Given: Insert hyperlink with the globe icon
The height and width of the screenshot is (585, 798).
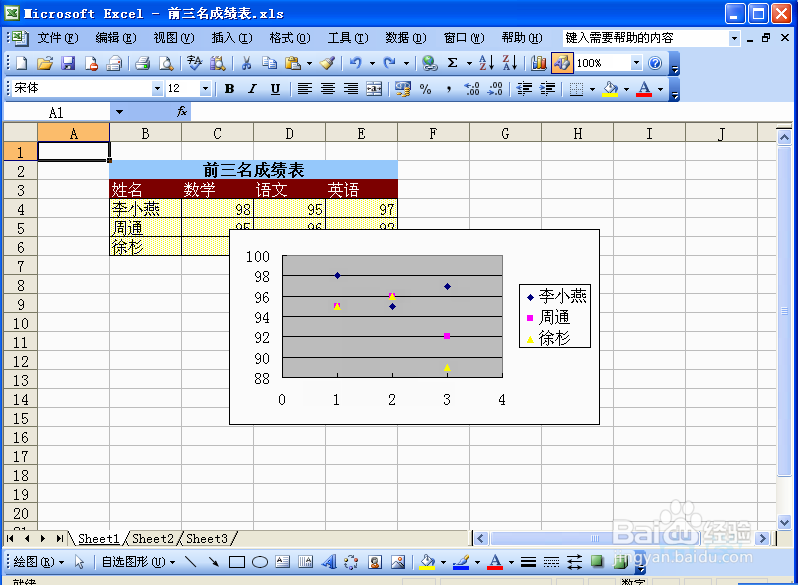Looking at the screenshot, I should point(430,63).
